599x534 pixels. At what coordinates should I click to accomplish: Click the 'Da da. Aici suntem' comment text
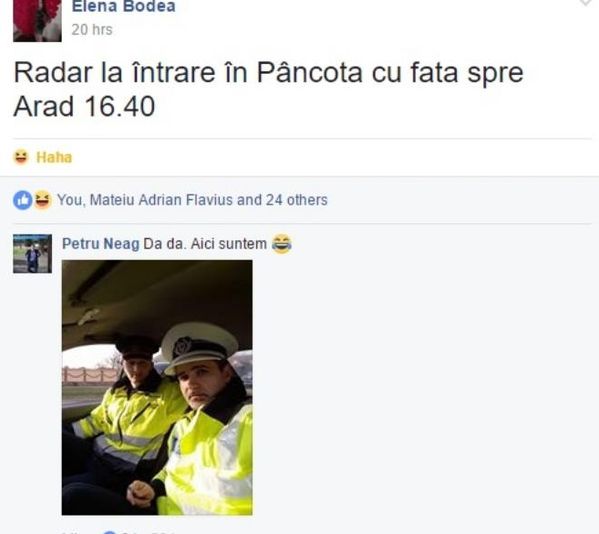click(x=205, y=244)
